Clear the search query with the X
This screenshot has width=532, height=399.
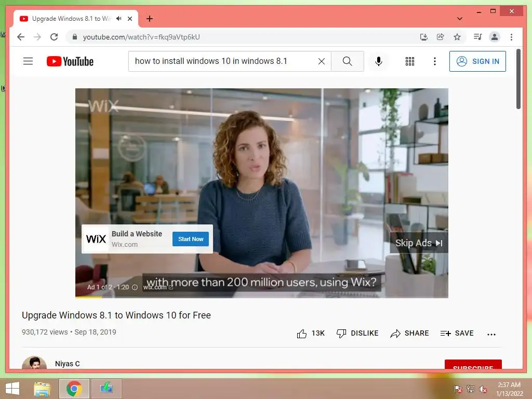tap(321, 61)
